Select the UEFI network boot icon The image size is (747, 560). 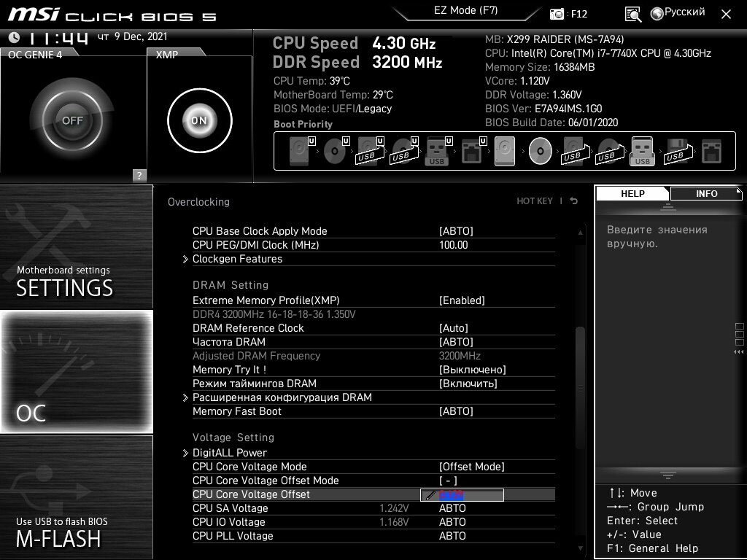(473, 151)
